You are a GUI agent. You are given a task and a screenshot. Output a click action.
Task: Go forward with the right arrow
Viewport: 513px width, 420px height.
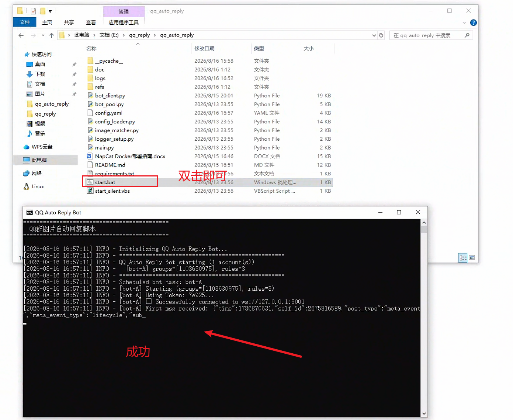pyautogui.click(x=33, y=35)
